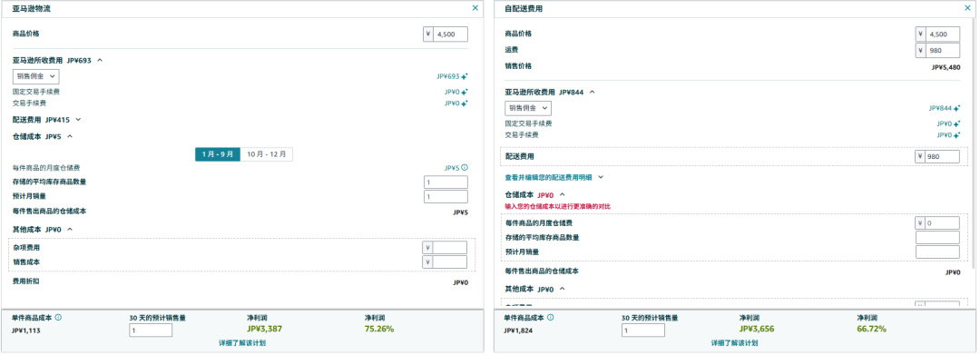Screen dimensions: 980x355
Task: Collapse 其他成本 JP¥0 in 自配送费用 panel
Action: click(562, 289)
